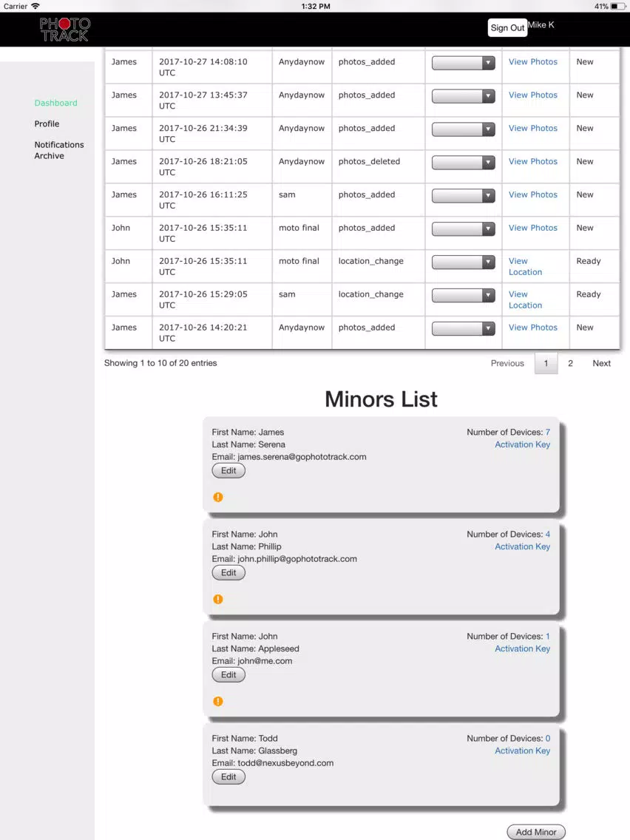Edit the John Phillip minor

pyautogui.click(x=228, y=572)
